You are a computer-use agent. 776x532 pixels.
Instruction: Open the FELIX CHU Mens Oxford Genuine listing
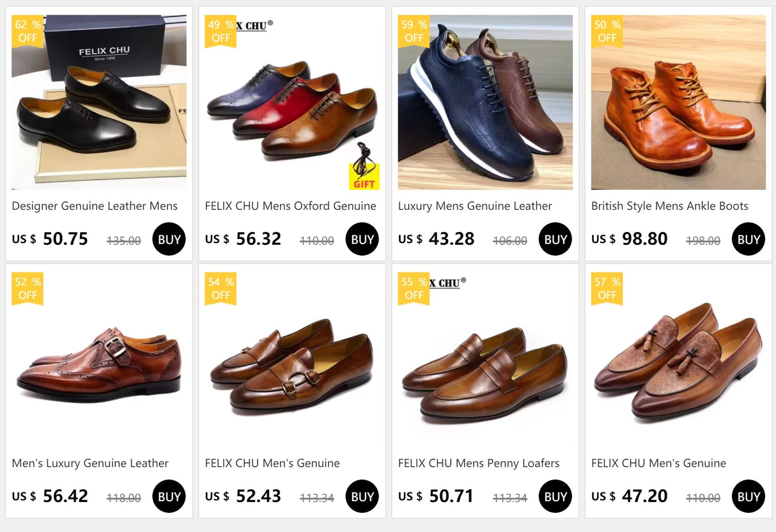click(x=290, y=206)
